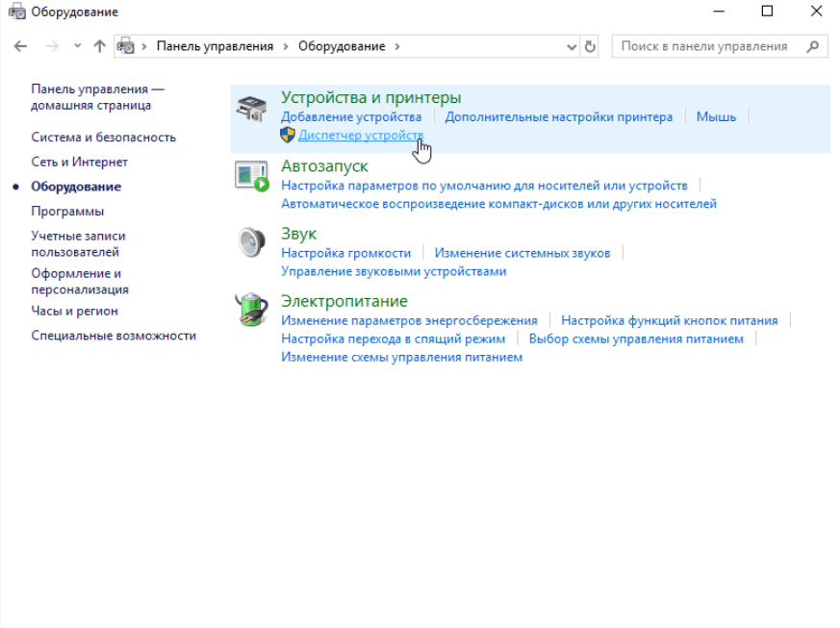Open Выбор схемы управления питанием
This screenshot has width=840, height=628.
[636, 339]
